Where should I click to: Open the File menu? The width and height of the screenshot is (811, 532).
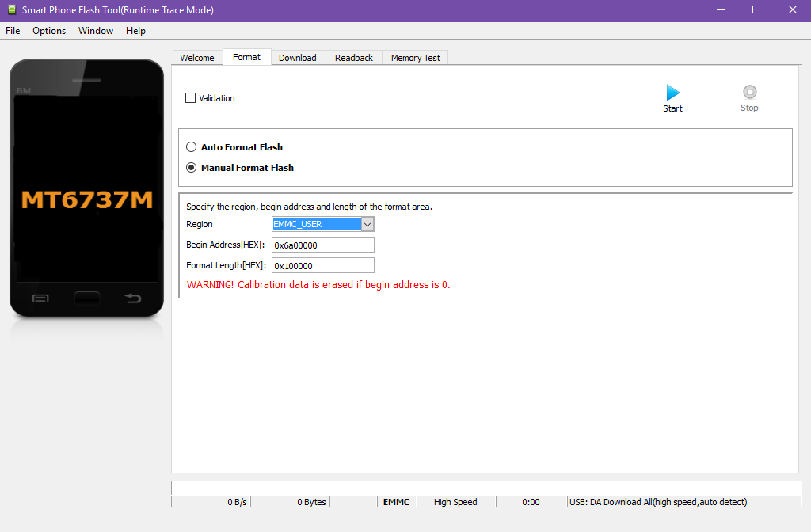[x=13, y=31]
